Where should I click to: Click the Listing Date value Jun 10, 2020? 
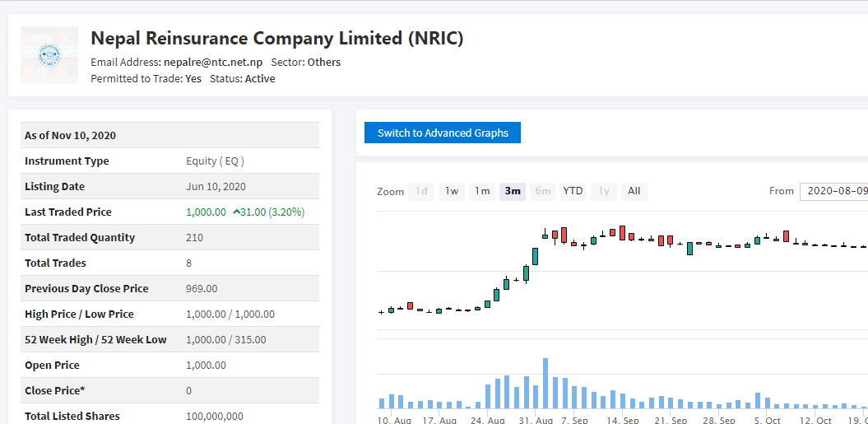tap(216, 187)
